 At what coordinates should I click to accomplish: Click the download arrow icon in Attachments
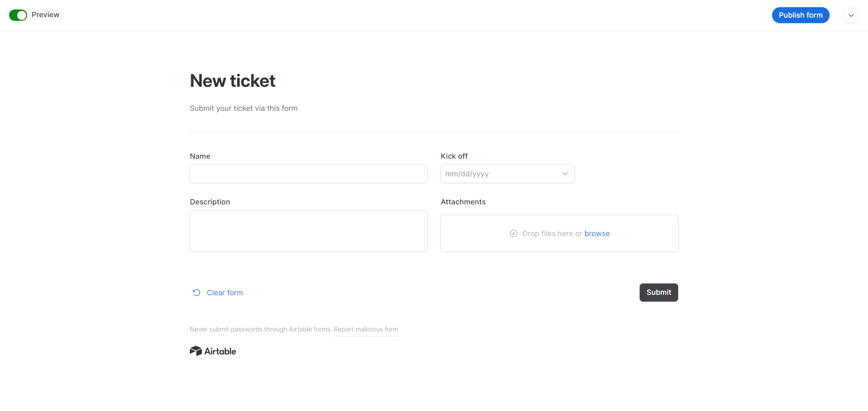click(514, 233)
